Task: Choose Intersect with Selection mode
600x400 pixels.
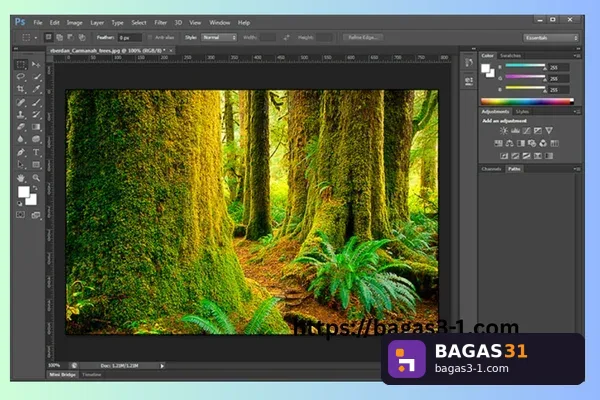Action: pyautogui.click(x=82, y=37)
